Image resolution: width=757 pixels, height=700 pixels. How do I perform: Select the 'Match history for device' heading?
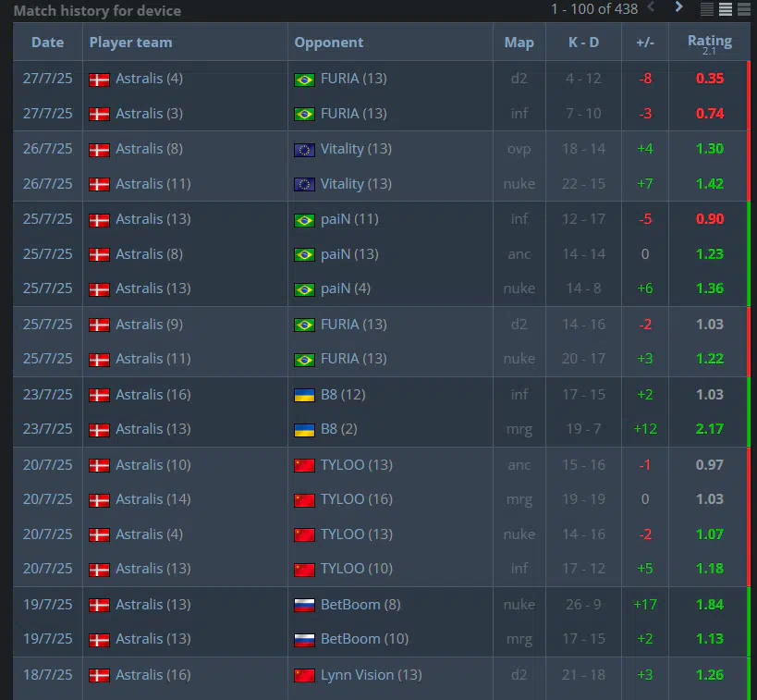tap(97, 10)
